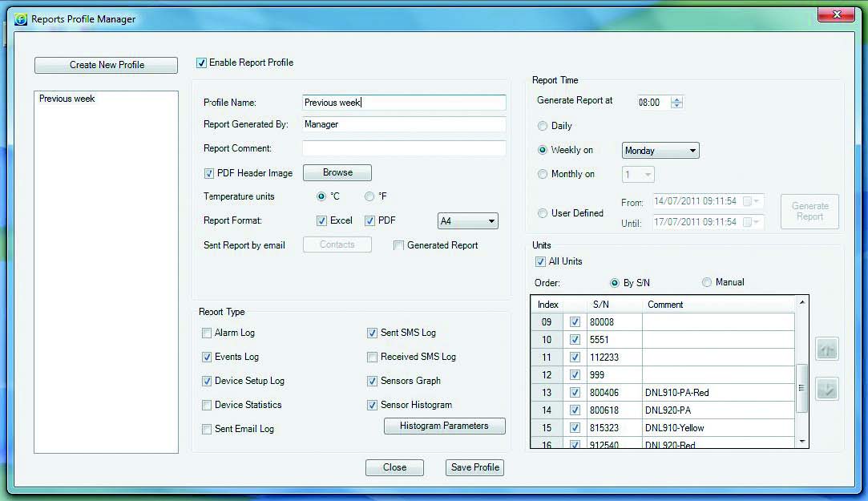Click the move unit up arrow icon

pos(826,349)
